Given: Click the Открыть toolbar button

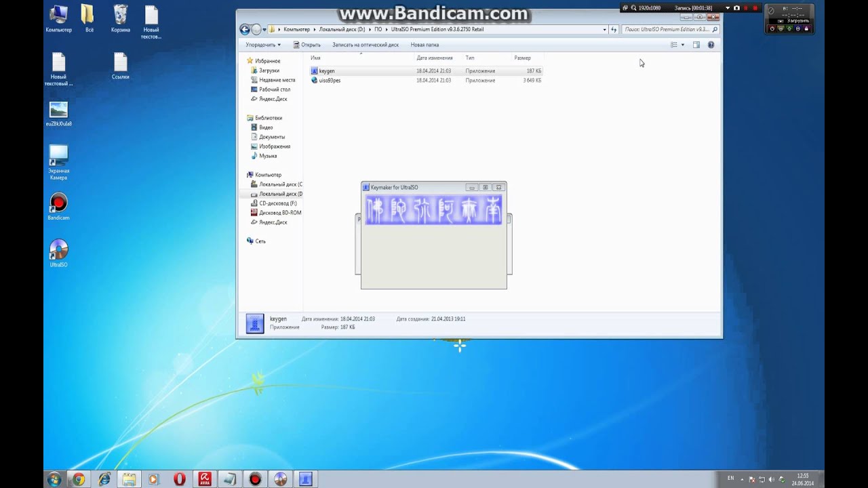Looking at the screenshot, I should click(x=307, y=45).
